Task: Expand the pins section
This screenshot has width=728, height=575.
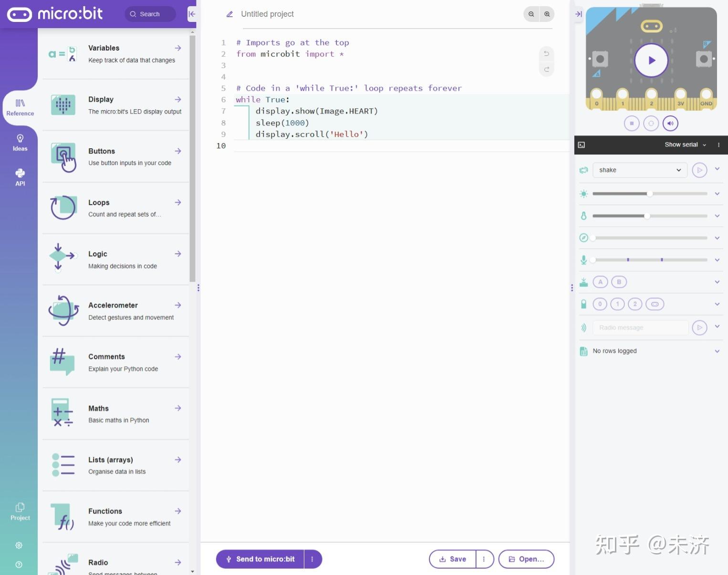Action: tap(717, 304)
